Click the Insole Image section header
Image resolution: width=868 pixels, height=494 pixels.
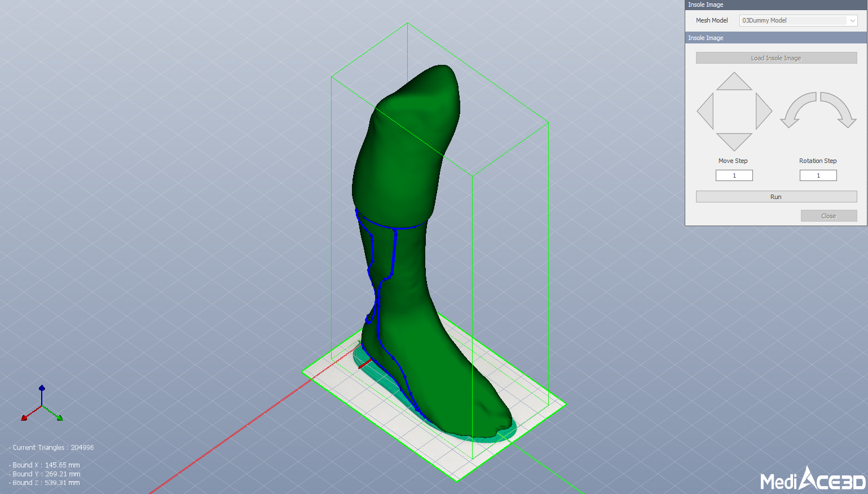coord(776,38)
